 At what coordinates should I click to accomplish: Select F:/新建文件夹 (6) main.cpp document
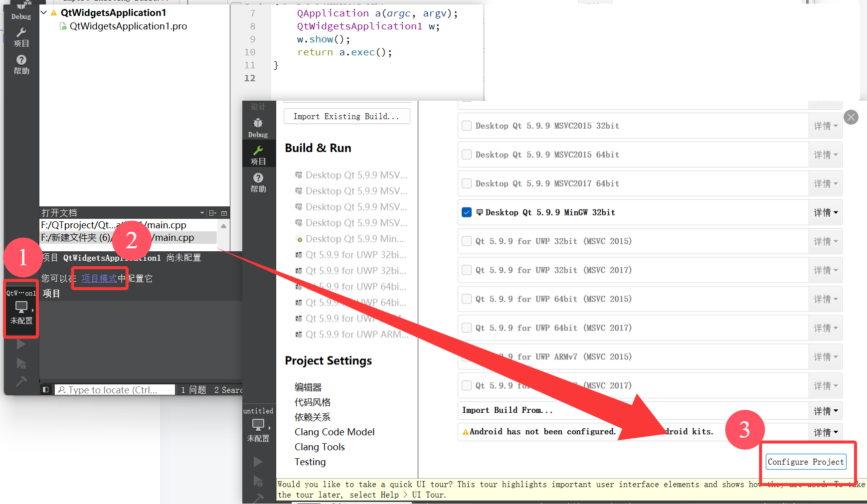point(128,238)
